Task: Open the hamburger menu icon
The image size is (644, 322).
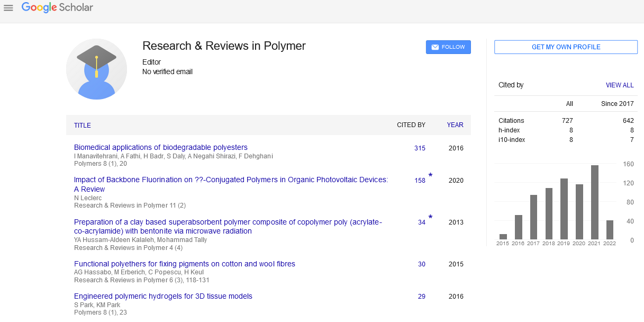Action: click(8, 8)
